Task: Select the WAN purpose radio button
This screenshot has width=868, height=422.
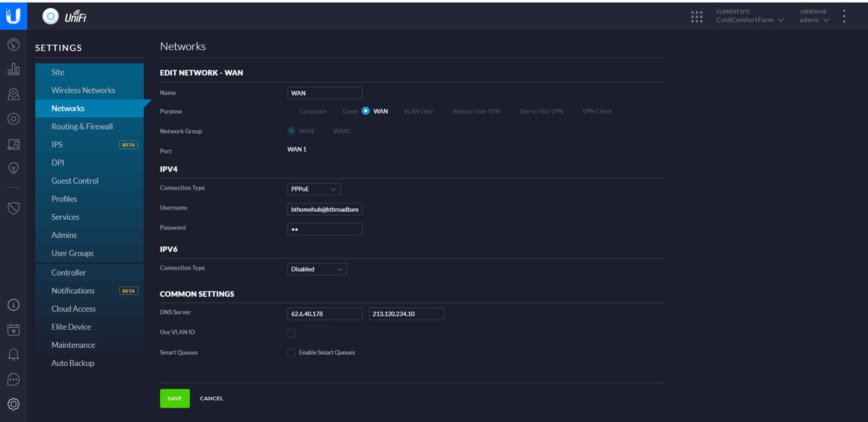Action: 366,111
